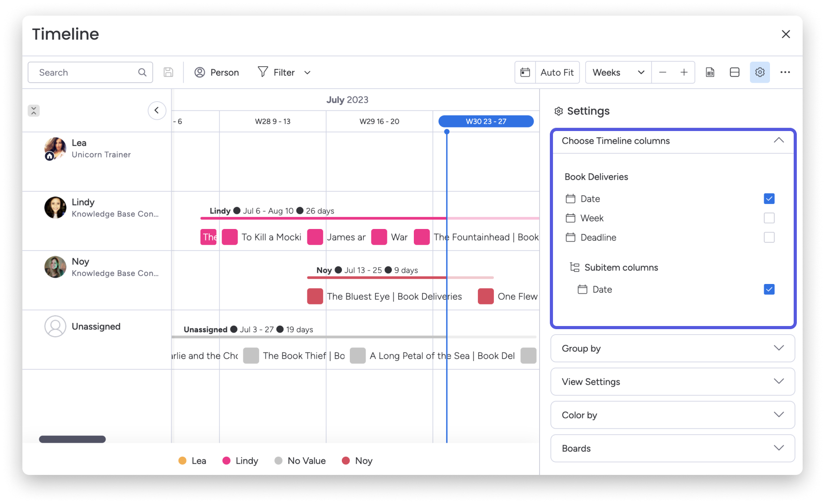825x504 pixels.
Task: Open the Settings gear icon
Action: coord(759,72)
